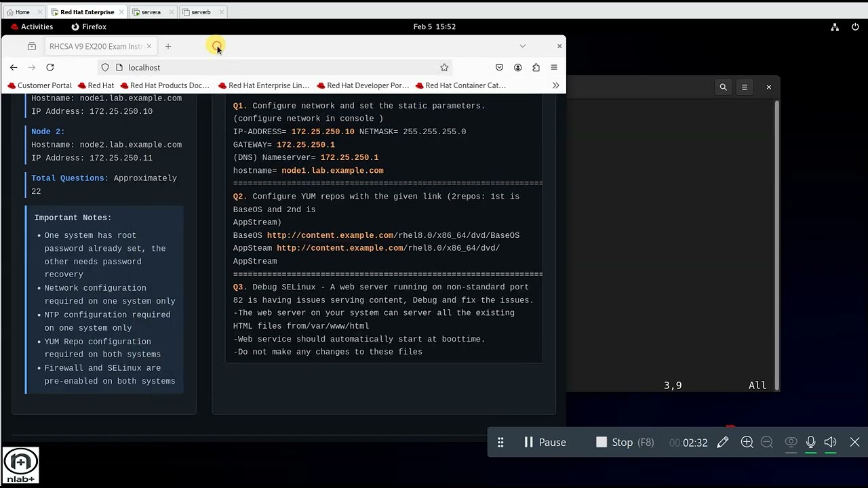Reload the localhost page

coord(50,67)
